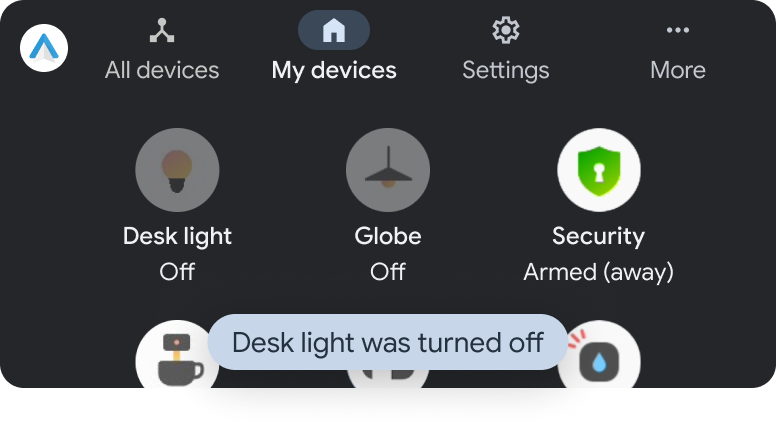Switch to the My devices tab label

(x=334, y=70)
